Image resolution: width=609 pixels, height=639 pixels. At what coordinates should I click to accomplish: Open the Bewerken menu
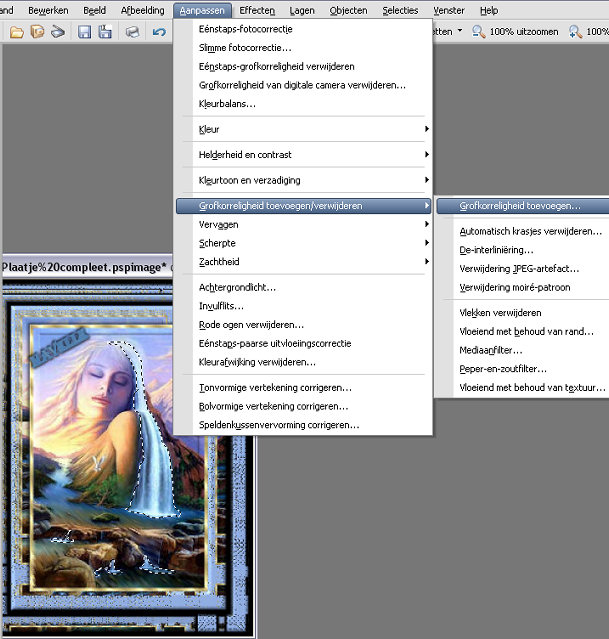tap(48, 11)
